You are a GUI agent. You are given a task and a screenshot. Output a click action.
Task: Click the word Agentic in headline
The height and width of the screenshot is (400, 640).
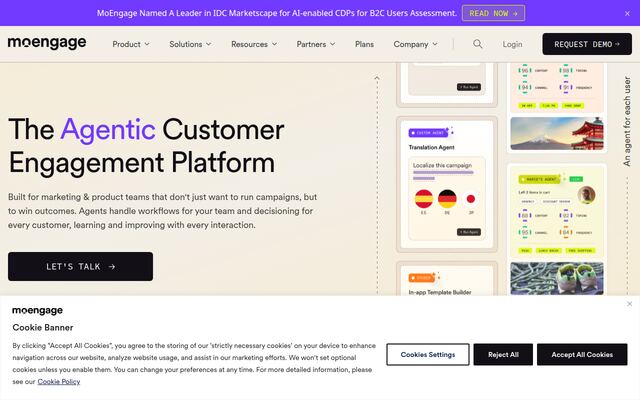pos(108,130)
